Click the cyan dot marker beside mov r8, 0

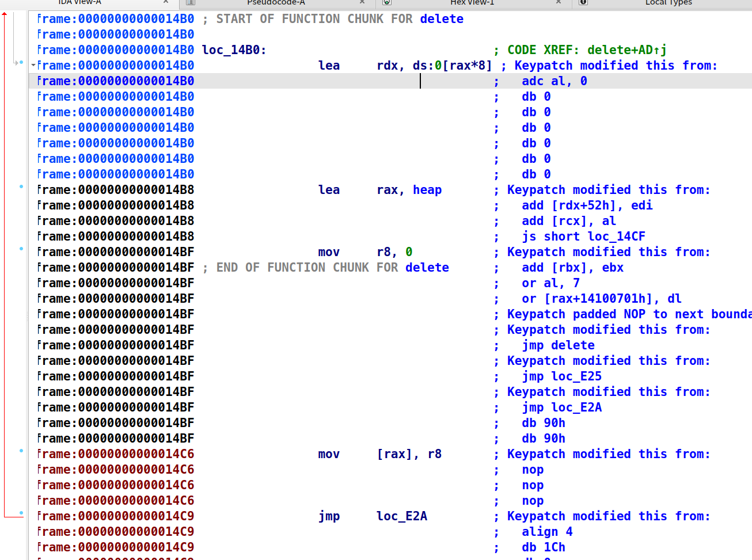click(21, 248)
